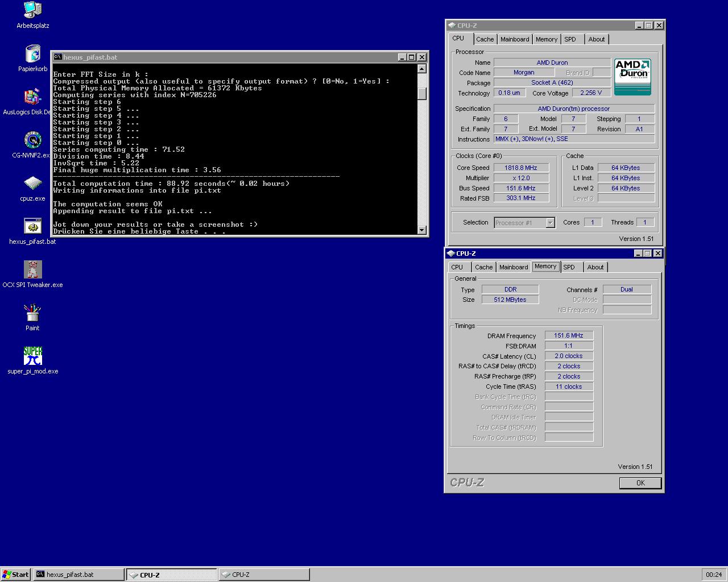Select Memory tab in lower CPU-Z
The width and height of the screenshot is (728, 582).
tap(545, 267)
